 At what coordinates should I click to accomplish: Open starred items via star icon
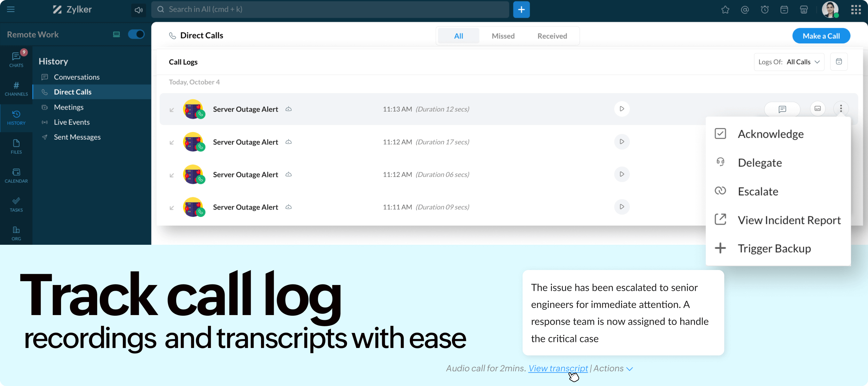(x=725, y=10)
